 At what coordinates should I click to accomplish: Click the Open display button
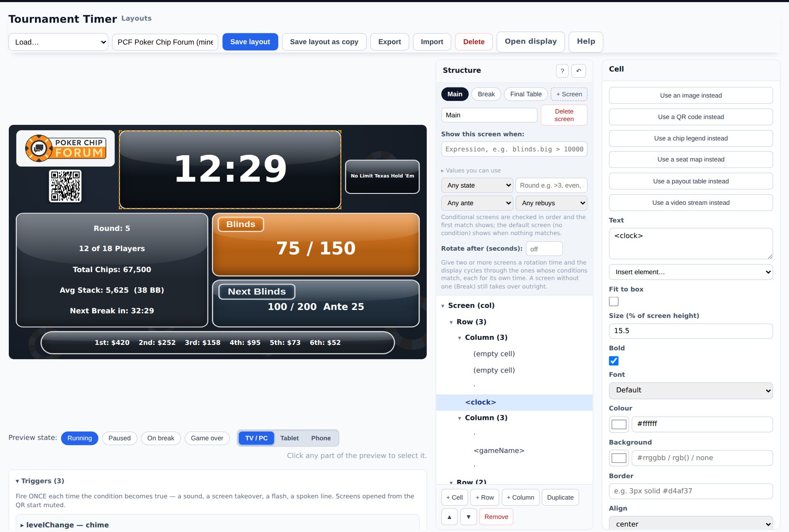tap(531, 42)
